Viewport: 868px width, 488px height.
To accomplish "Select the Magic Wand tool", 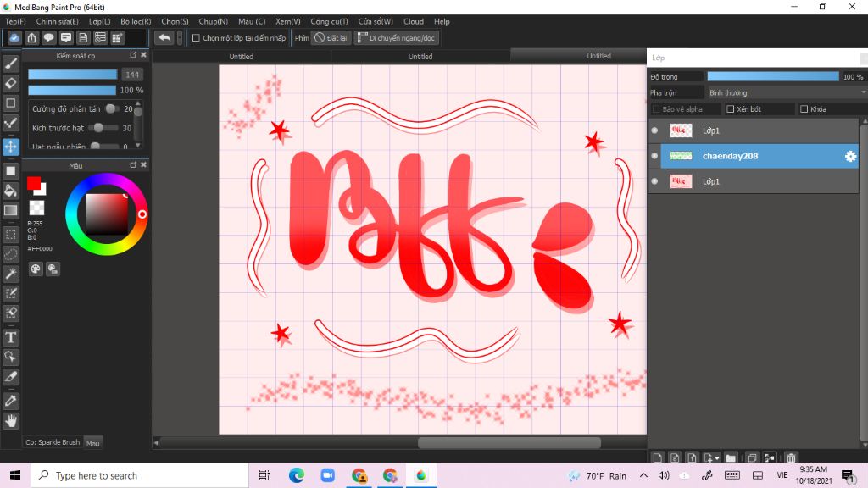I will 10,274.
